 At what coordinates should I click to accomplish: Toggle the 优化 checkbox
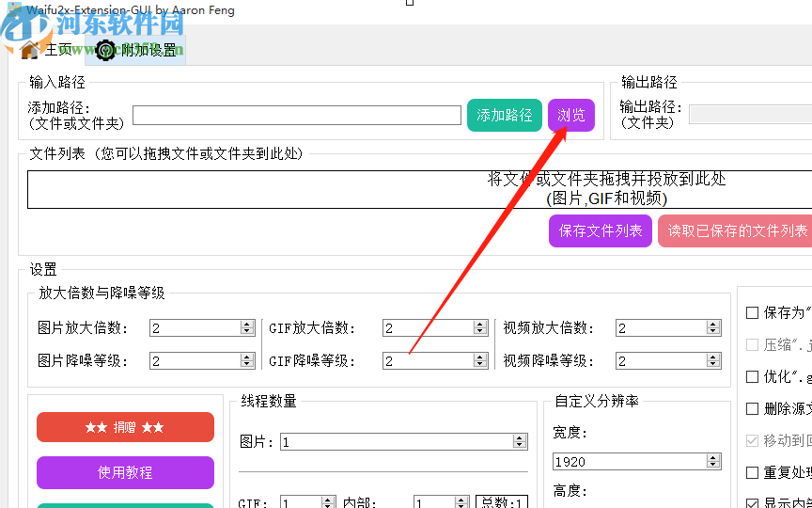(753, 377)
